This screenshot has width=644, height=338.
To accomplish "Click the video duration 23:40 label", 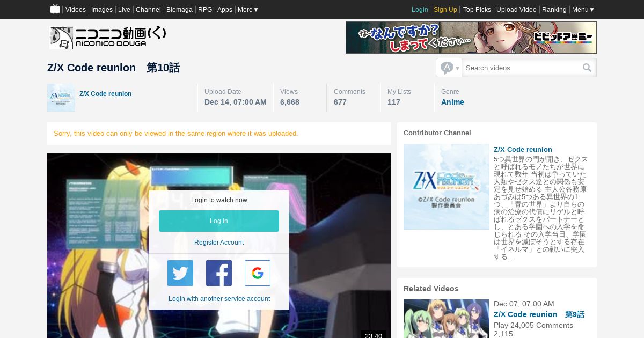I will pyautogui.click(x=374, y=335).
